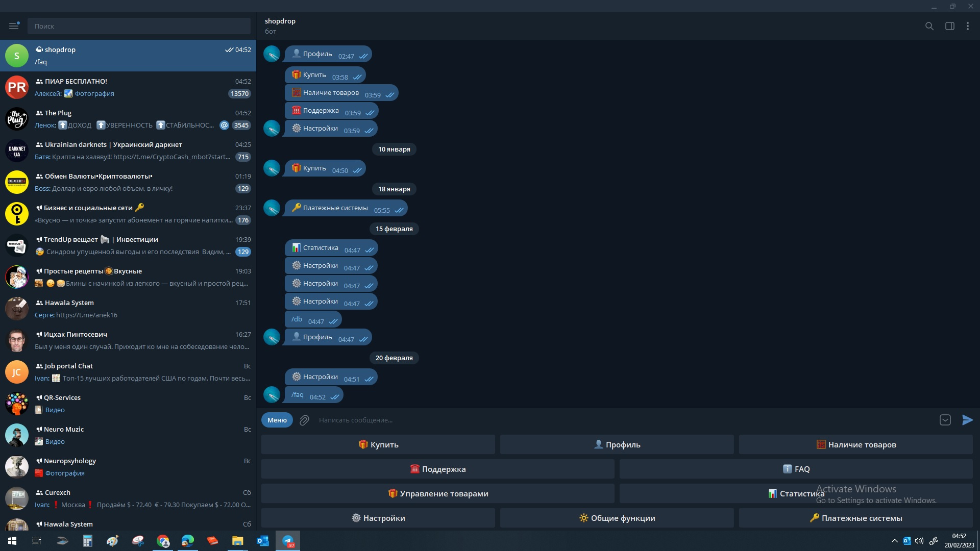Click the shopdrop chat header title
This screenshot has height=551, width=980.
pos(280,21)
